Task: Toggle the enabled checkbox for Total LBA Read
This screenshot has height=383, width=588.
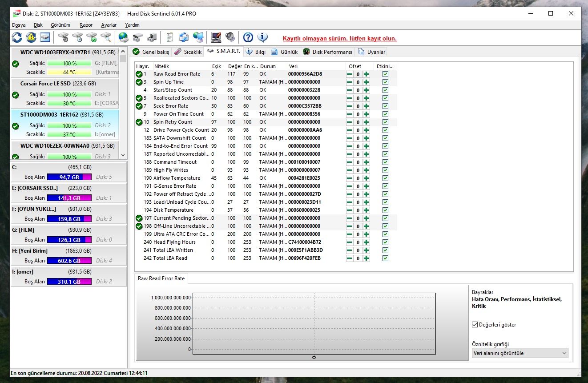Action: point(385,258)
